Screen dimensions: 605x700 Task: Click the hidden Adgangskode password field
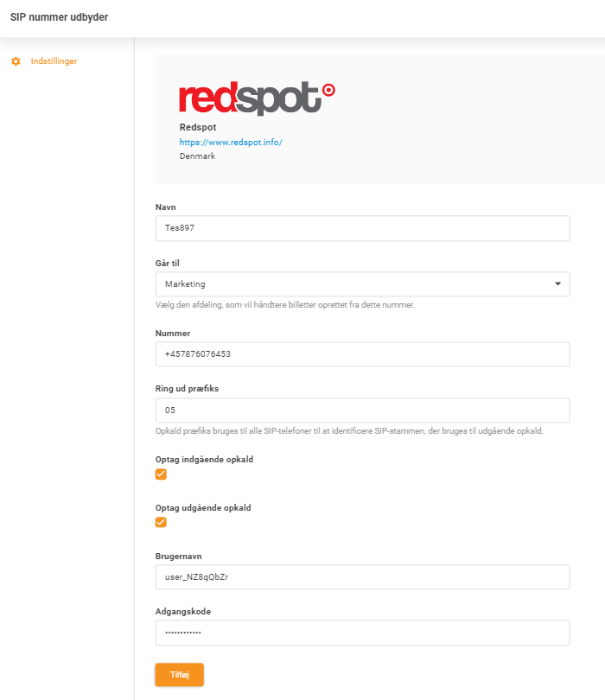click(x=361, y=632)
